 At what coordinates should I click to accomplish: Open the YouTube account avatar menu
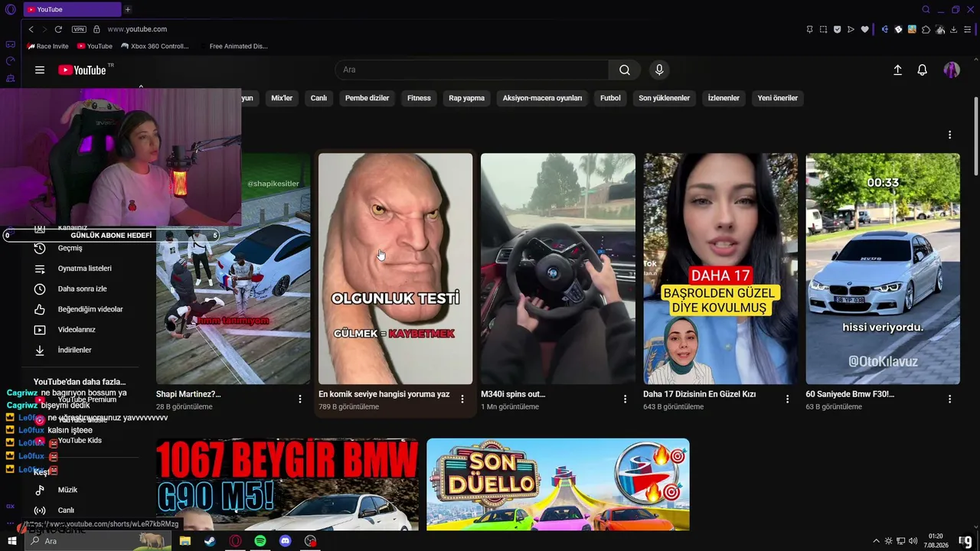point(952,70)
